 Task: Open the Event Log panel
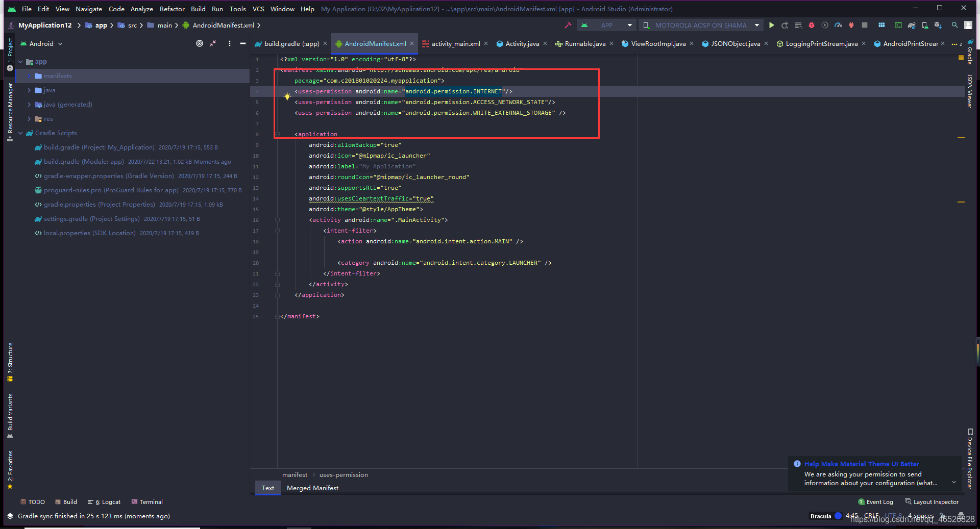point(875,502)
